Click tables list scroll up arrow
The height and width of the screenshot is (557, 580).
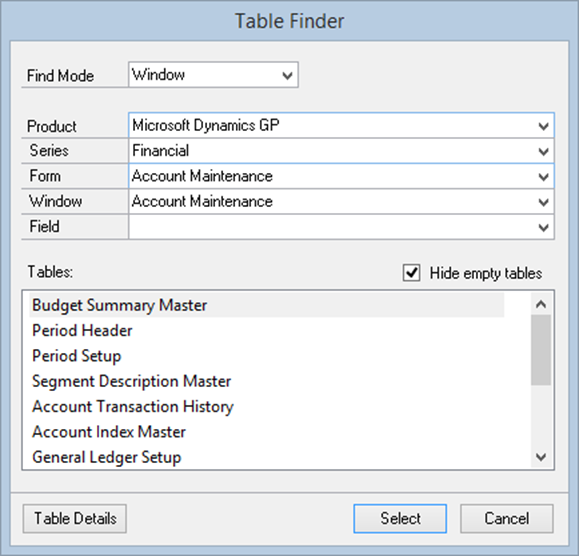(x=541, y=304)
